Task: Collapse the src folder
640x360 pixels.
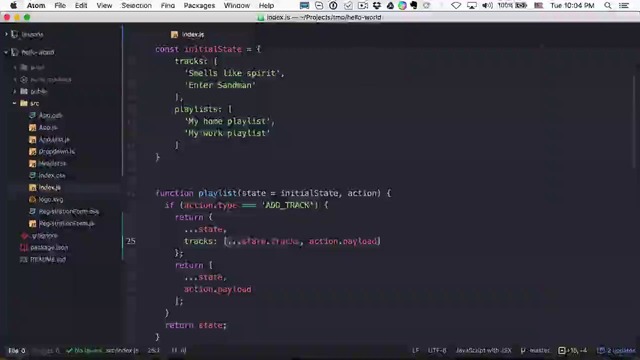Action: (x=15, y=103)
